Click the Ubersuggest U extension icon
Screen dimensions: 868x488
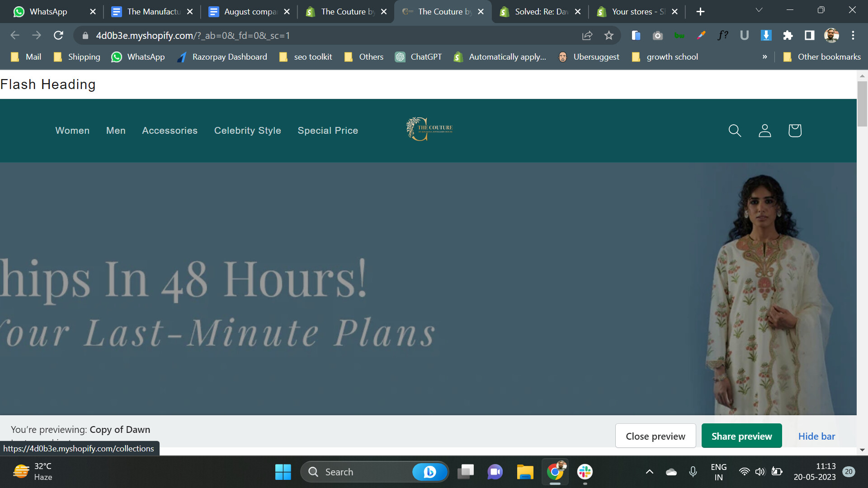745,35
